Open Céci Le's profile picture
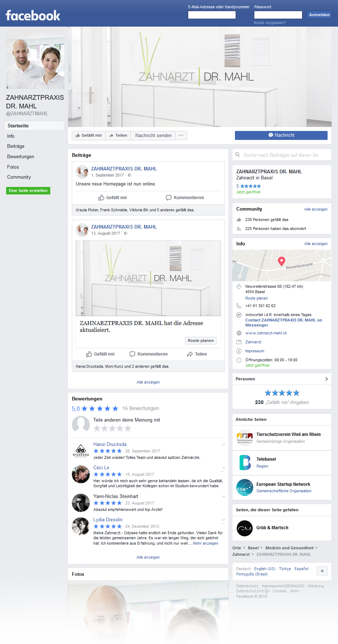This screenshot has width=338, height=644. point(81,474)
